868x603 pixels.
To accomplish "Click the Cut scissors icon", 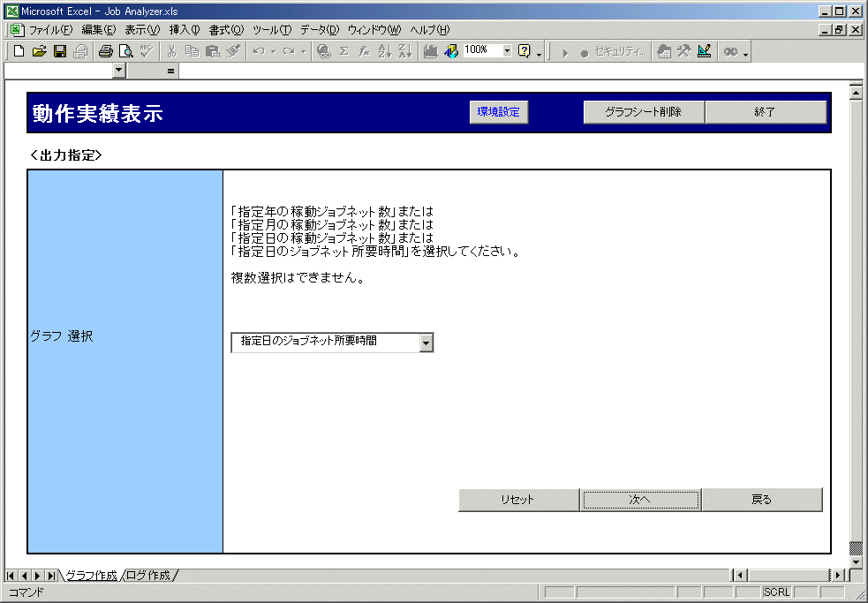I will pos(171,51).
